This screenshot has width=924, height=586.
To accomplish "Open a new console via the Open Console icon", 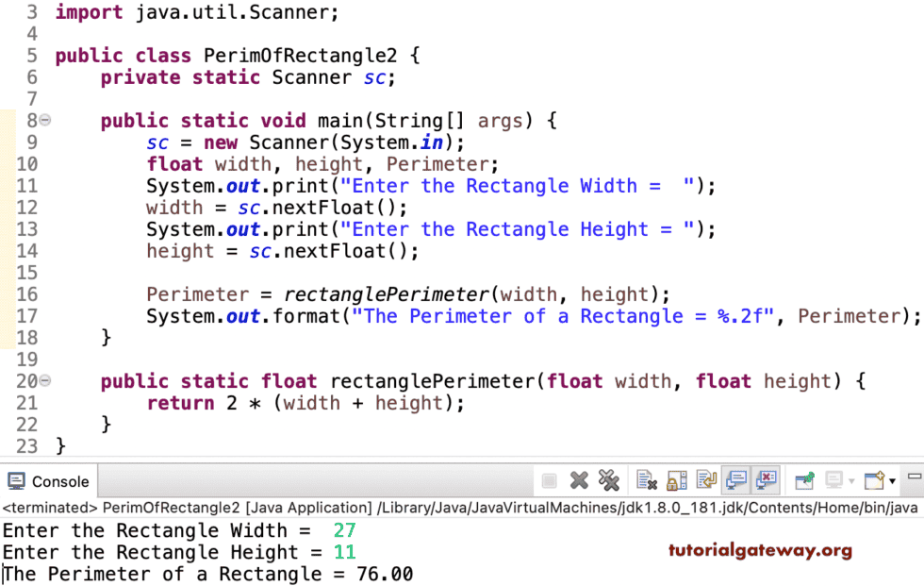I will pos(877,479).
